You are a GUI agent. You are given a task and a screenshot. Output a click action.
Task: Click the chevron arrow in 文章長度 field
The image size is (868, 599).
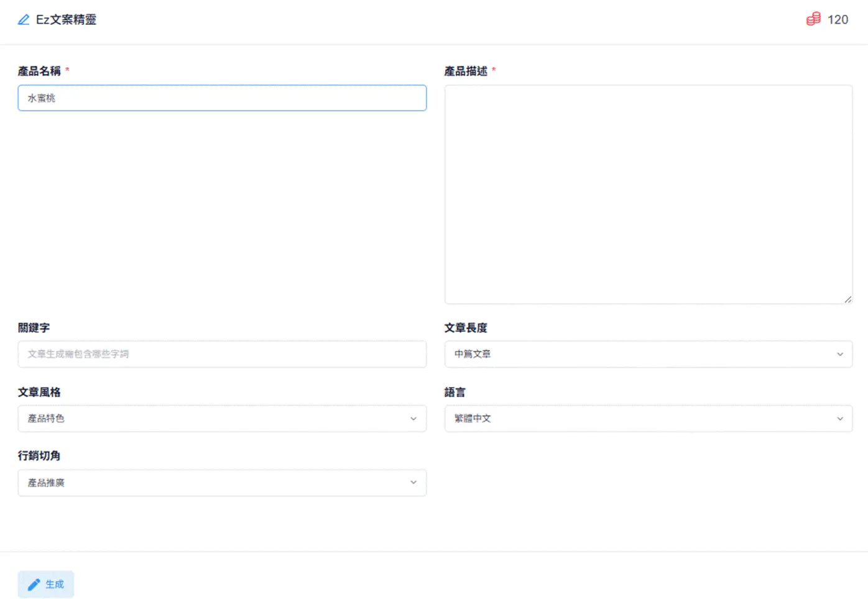click(x=839, y=354)
